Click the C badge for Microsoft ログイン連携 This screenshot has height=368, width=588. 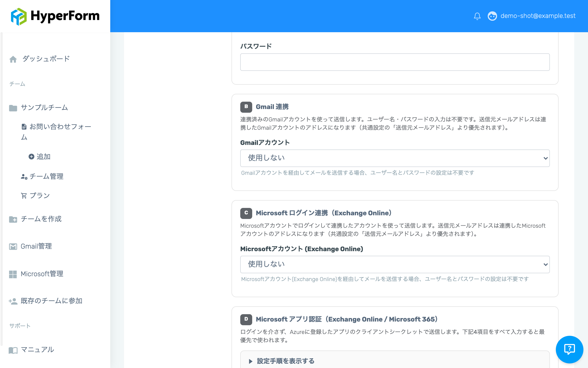[246, 213]
